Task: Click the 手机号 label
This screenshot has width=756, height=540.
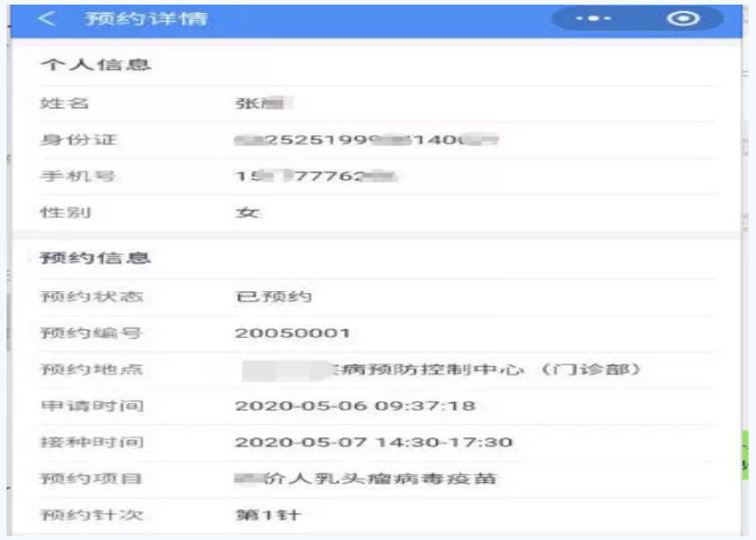Action: [78, 176]
